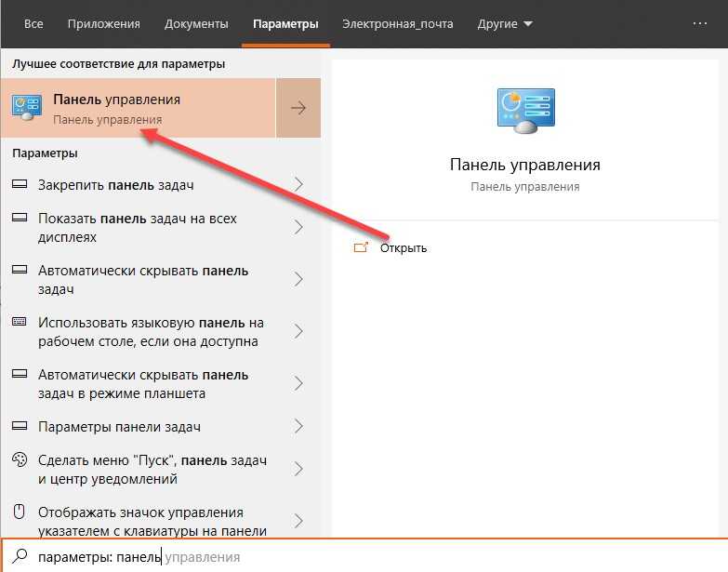Click mouse icon beside Отображать значок управления
The height and width of the screenshot is (572, 728).
tap(19, 512)
